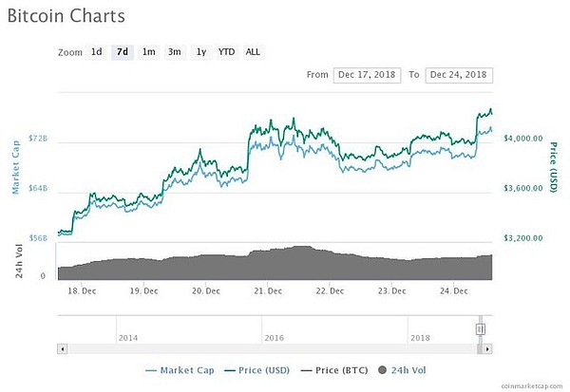Choose the 3m zoom option
Image resolution: width=570 pixels, height=392 pixels.
pos(174,52)
